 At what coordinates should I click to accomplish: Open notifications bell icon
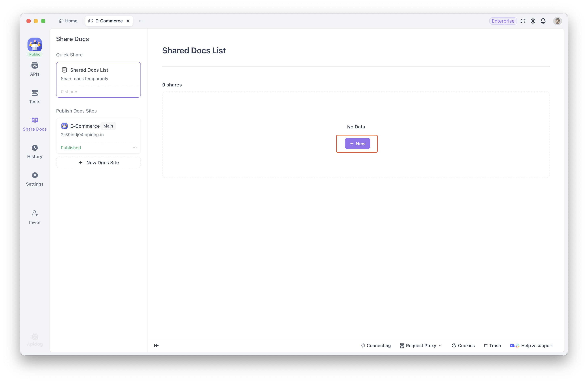point(543,21)
